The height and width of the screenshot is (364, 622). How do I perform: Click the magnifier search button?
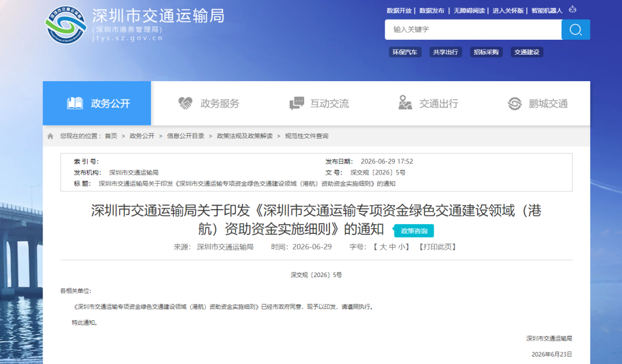[x=575, y=30]
